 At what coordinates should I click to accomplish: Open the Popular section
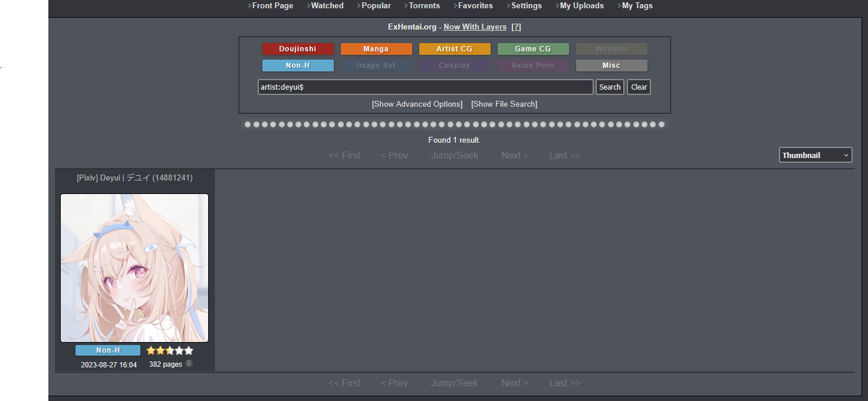376,5
